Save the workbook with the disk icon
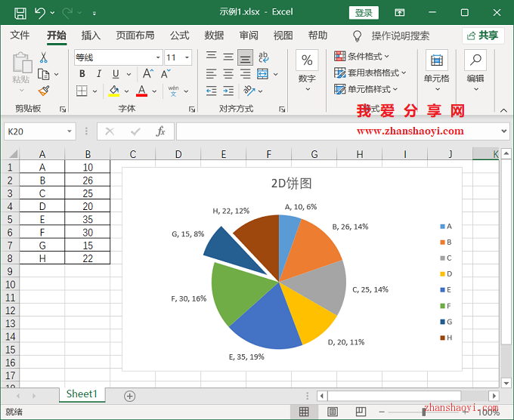This screenshot has width=514, height=420. 20,13
